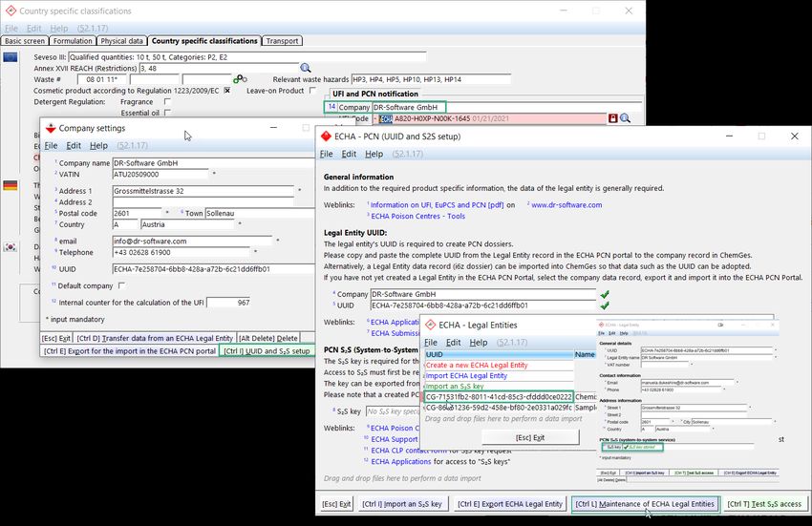Open Edit menu in ECHA - Legal Entities window
The width and height of the screenshot is (812, 526).
click(x=453, y=342)
